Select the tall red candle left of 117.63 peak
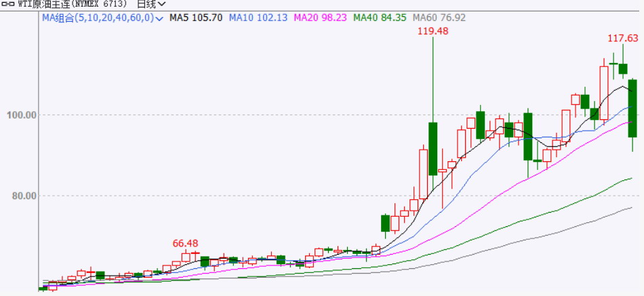Screen dimensions: 644x296 (604, 92)
